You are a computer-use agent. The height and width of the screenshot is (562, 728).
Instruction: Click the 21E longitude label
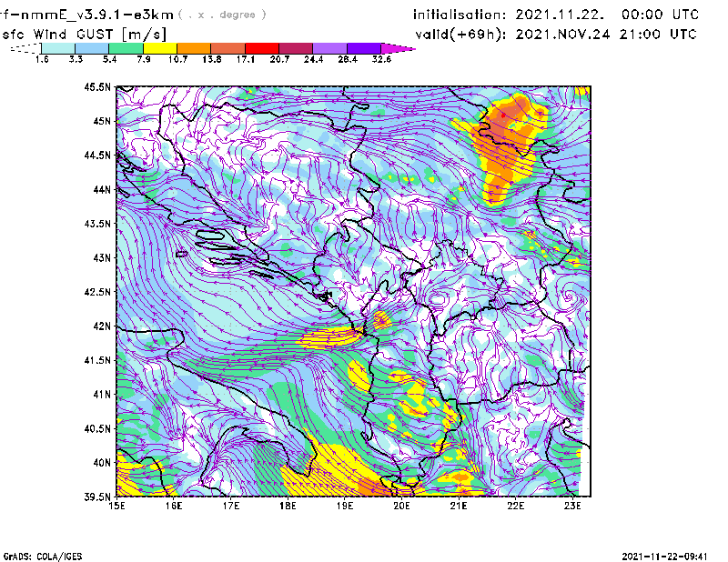(459, 506)
